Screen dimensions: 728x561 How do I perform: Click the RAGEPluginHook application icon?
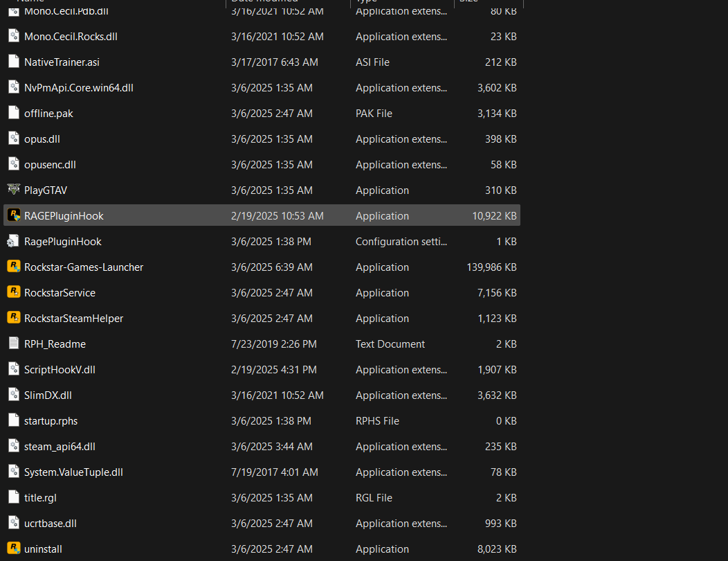coord(14,215)
